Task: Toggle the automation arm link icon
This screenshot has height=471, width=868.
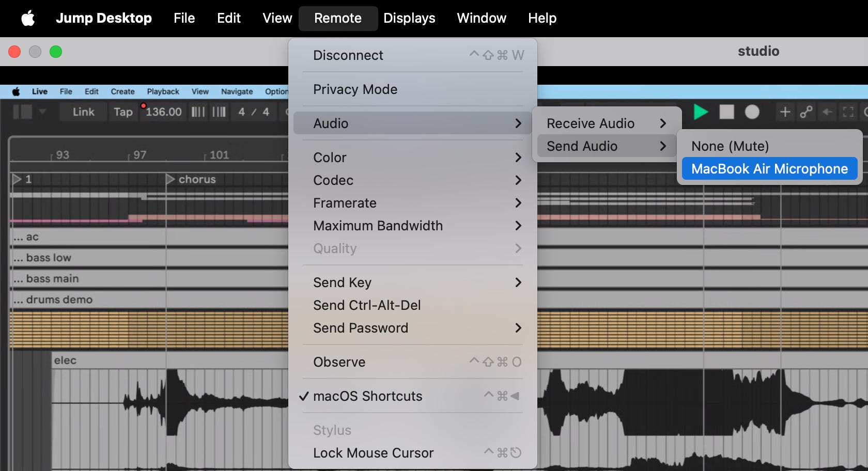Action: (806, 112)
